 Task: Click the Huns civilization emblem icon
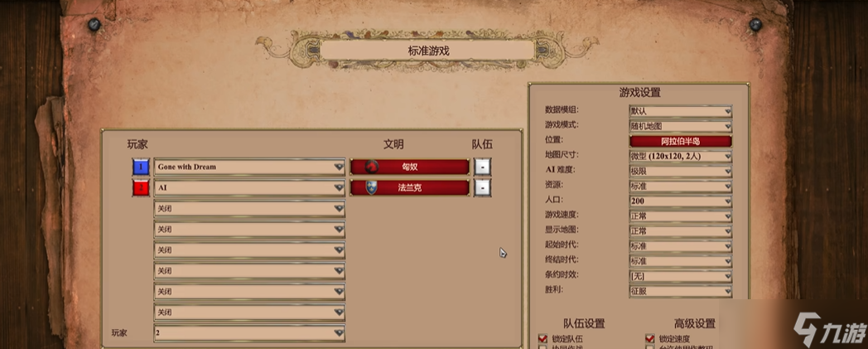tap(372, 167)
